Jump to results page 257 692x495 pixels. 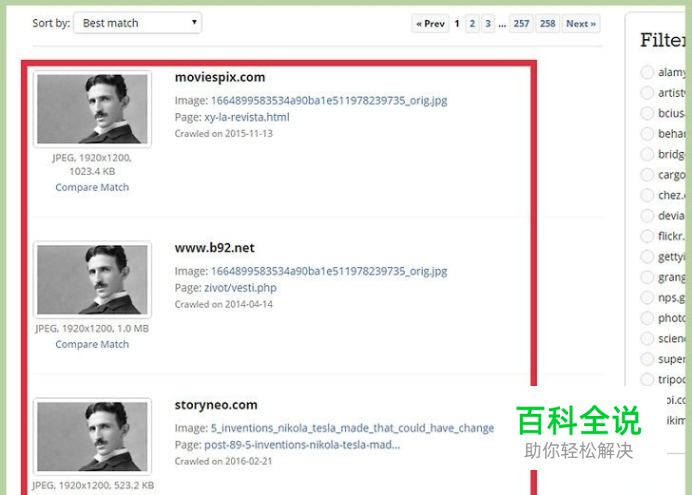click(521, 24)
